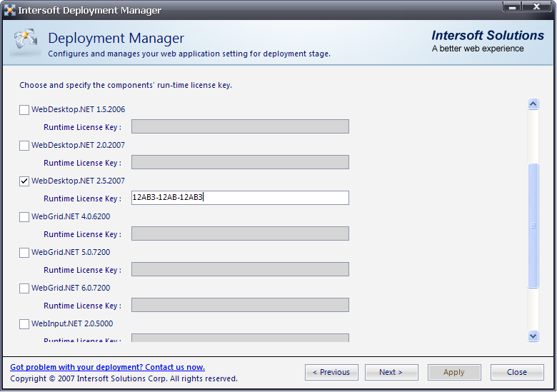This screenshot has width=557, height=392.
Task: Click the Close button at bottom right
Action: tap(516, 372)
